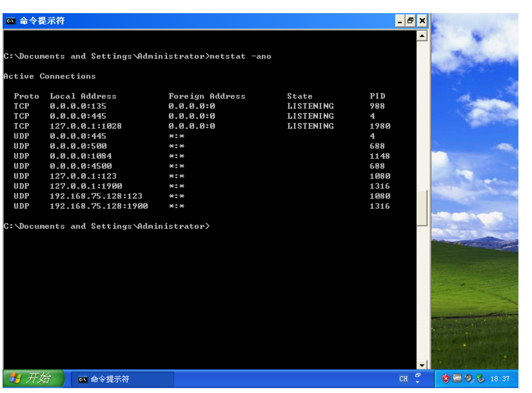Screen dimensions: 532x393
Task: Click local address 192.168.75.128:1900
Action: pyautogui.click(x=99, y=206)
